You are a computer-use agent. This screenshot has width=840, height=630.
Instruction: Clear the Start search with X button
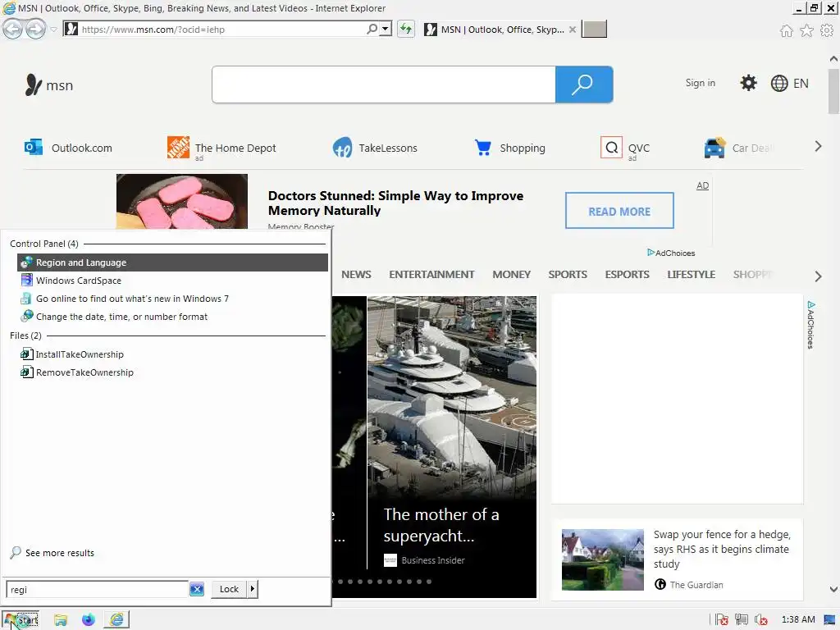click(x=197, y=589)
